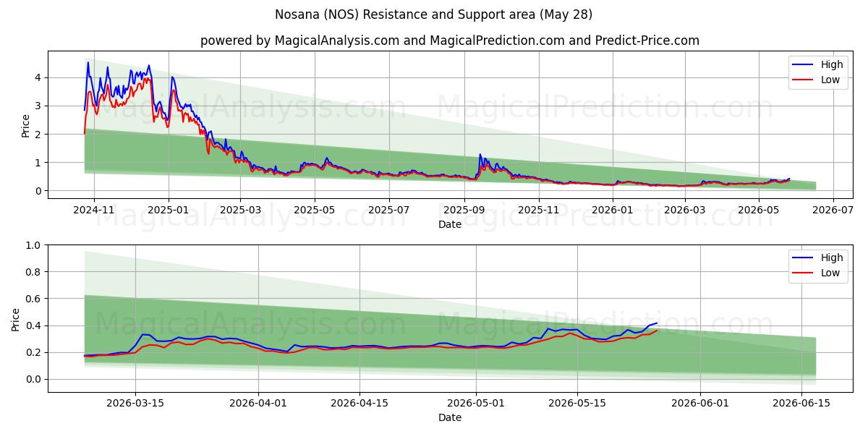Click the bottom chart legend box

pos(817,265)
